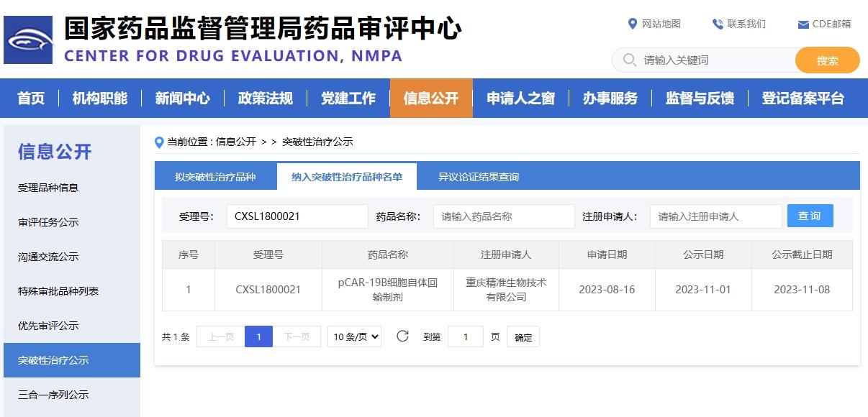868x417 pixels.
Task: Open the 10条/页 page size dropdown
Action: click(x=355, y=336)
